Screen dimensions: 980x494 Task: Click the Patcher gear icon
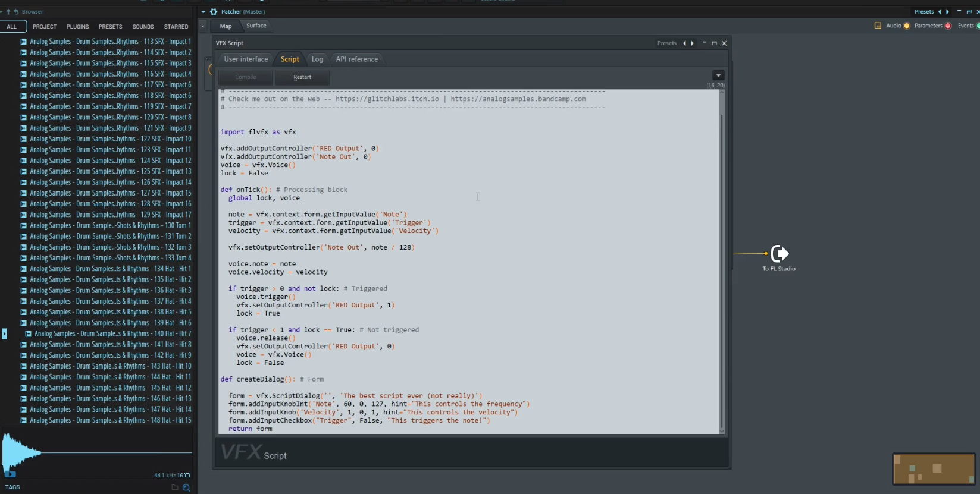point(214,12)
